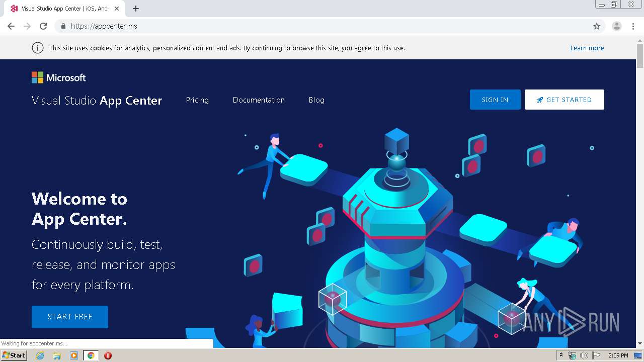Click the red stop taskbar icon
Screen dimensions: 644x362
(x=108, y=355)
